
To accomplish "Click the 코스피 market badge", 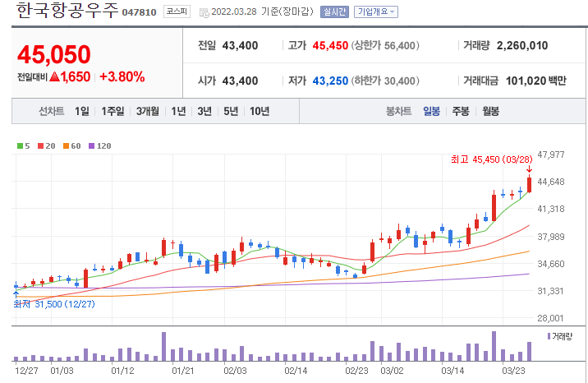I will (177, 12).
